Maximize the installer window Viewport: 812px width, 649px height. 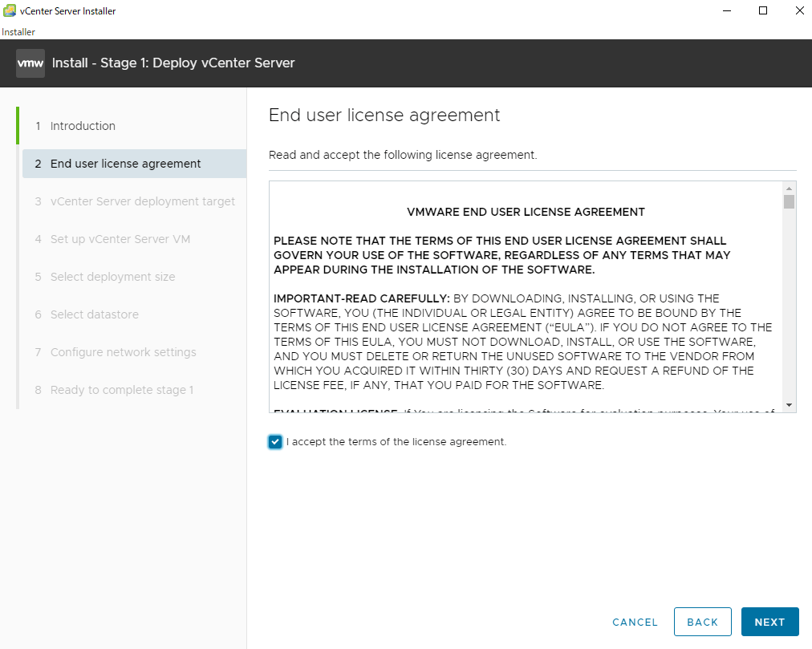pyautogui.click(x=763, y=10)
